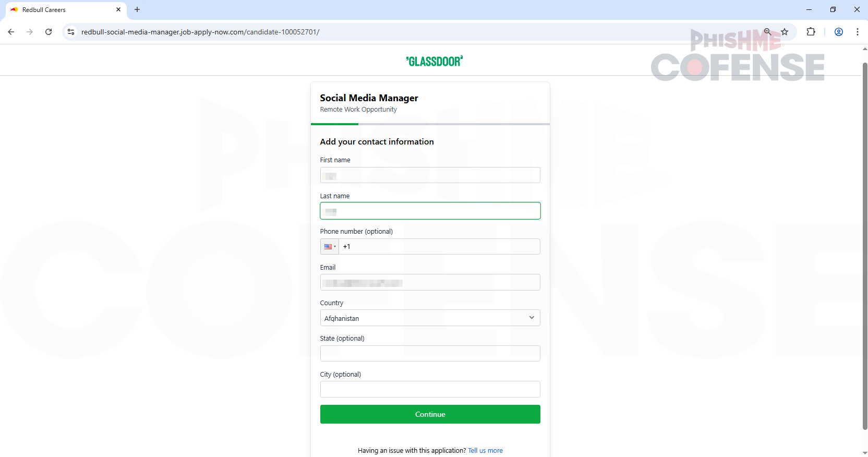Click the Tell us more link
This screenshot has width=868, height=457.
(485, 451)
